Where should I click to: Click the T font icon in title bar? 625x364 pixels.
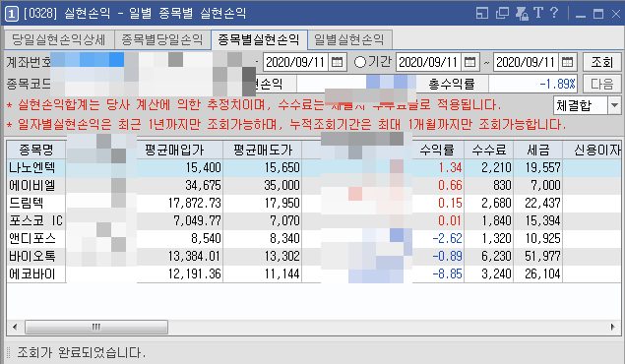(x=538, y=13)
